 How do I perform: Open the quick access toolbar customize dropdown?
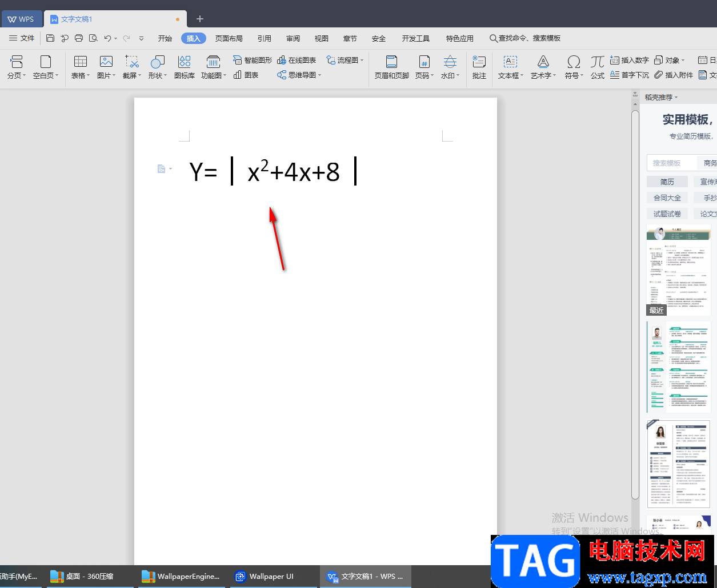[x=142, y=39]
